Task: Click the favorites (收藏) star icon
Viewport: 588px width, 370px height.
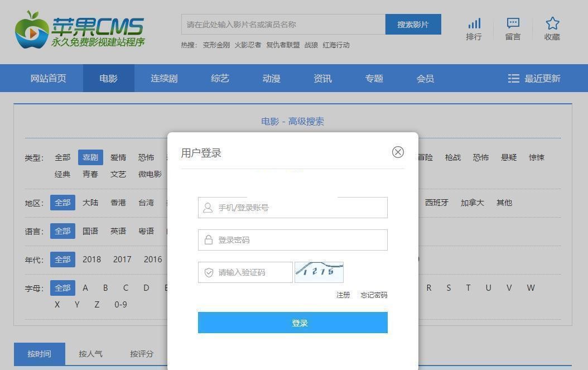Action: click(552, 23)
